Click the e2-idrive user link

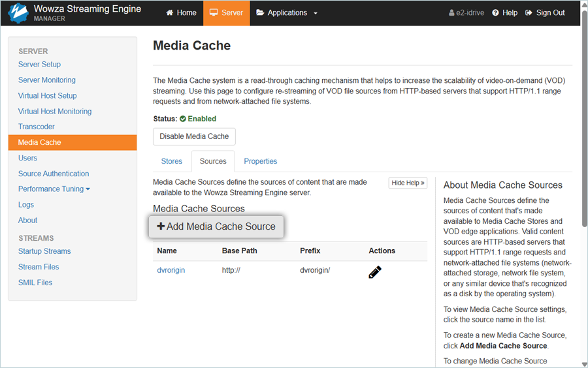[x=466, y=13]
